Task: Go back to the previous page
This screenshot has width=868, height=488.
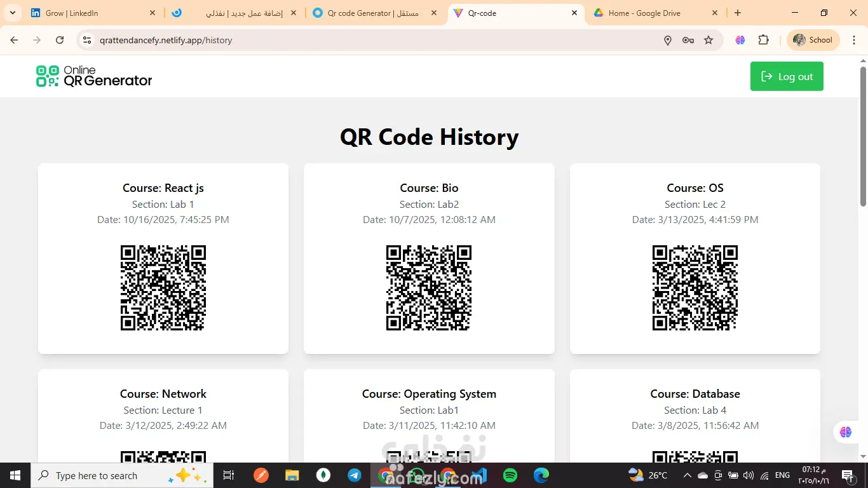Action: 14,40
